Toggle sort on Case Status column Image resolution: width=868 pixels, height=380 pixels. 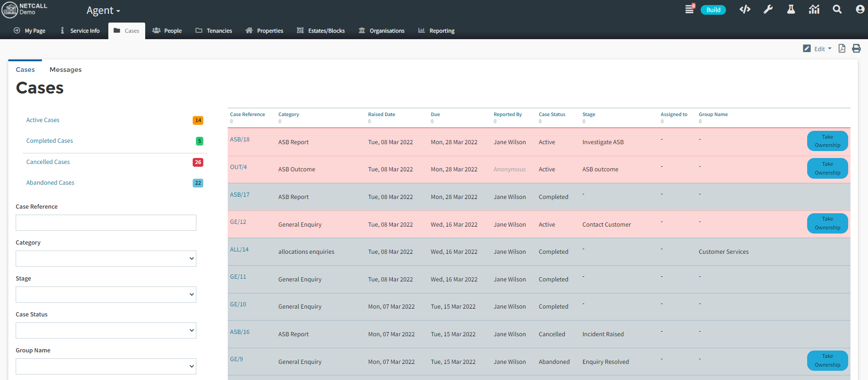click(552, 115)
